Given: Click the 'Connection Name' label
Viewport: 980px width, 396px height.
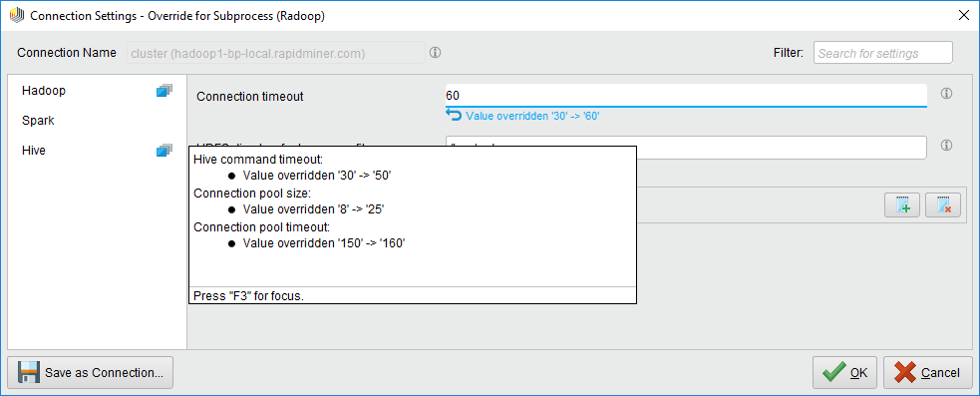Looking at the screenshot, I should click(x=67, y=53).
